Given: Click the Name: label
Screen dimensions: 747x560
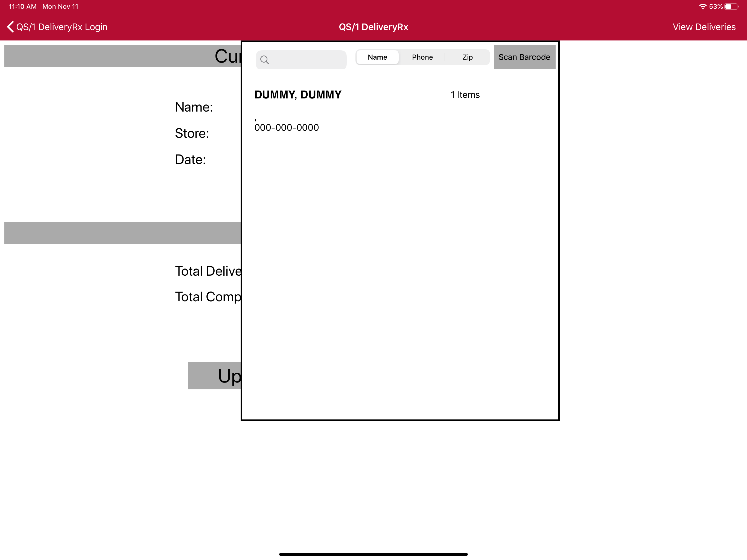Looking at the screenshot, I should [194, 107].
